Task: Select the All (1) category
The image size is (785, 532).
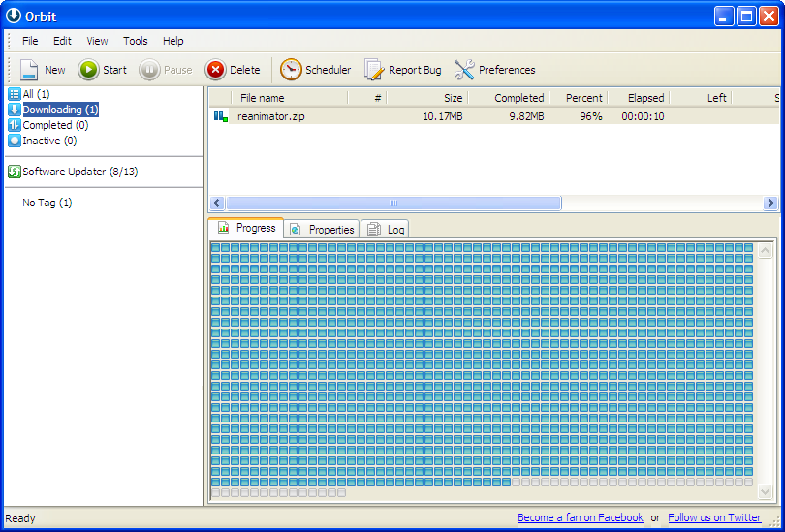Action: 36,94
